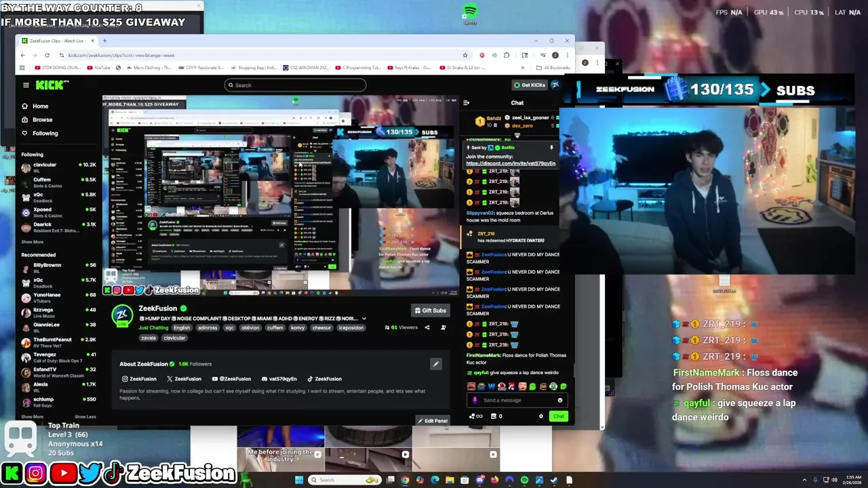Select BillyBrown in Recommended list
The height and width of the screenshot is (488, 868).
[x=60, y=268]
